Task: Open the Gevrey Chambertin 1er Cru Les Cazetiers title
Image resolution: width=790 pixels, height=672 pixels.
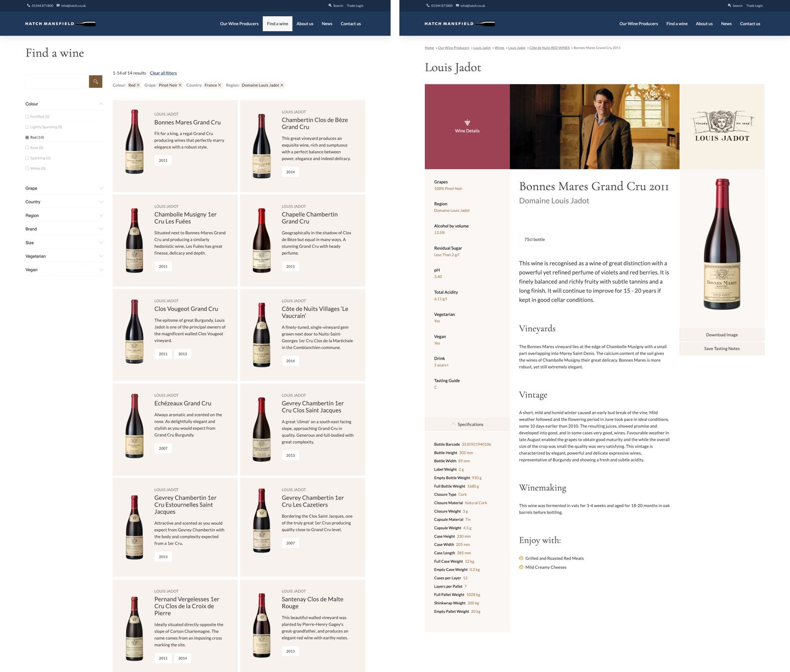Action: pos(312,501)
